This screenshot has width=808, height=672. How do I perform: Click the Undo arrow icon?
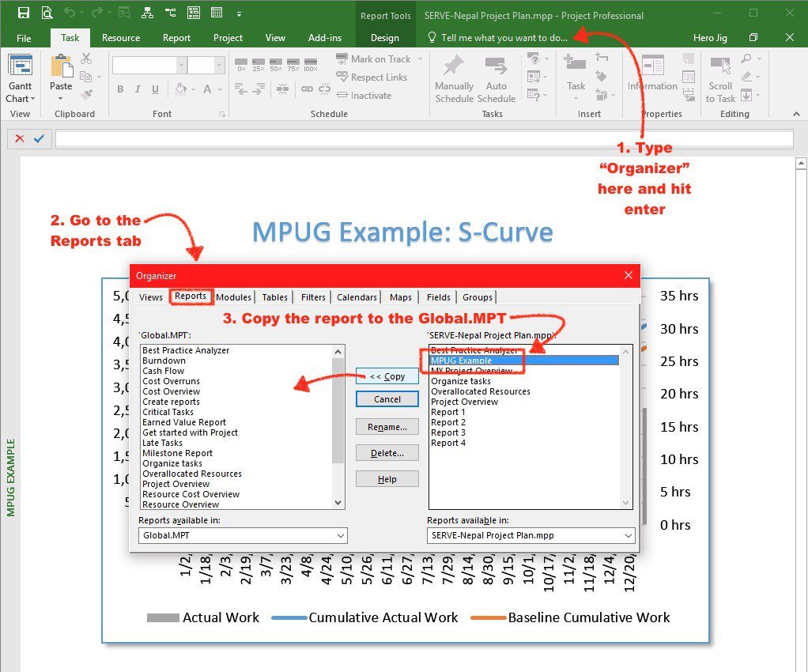[x=69, y=13]
